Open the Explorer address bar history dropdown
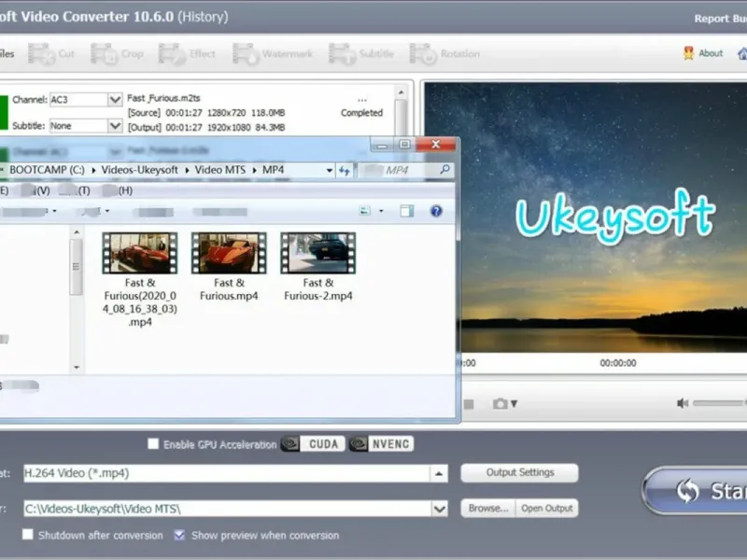 [x=330, y=170]
